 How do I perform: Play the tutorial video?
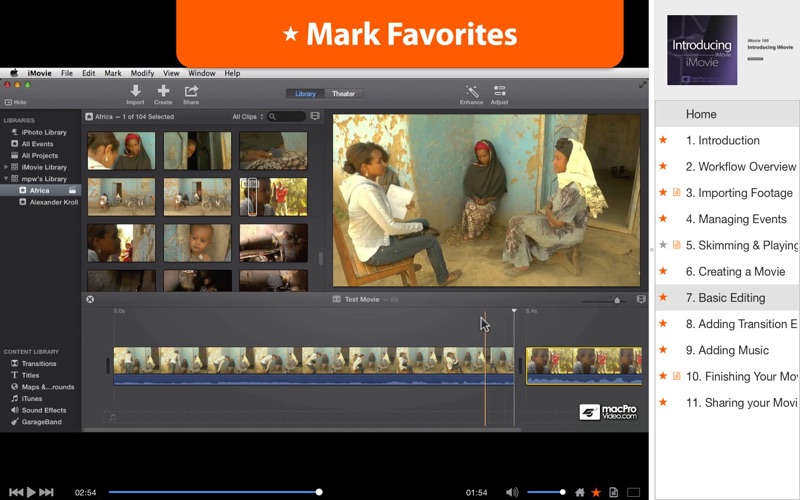(x=31, y=492)
